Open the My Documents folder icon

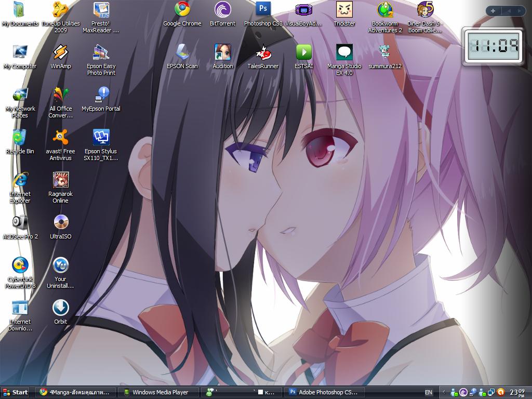pos(20,14)
